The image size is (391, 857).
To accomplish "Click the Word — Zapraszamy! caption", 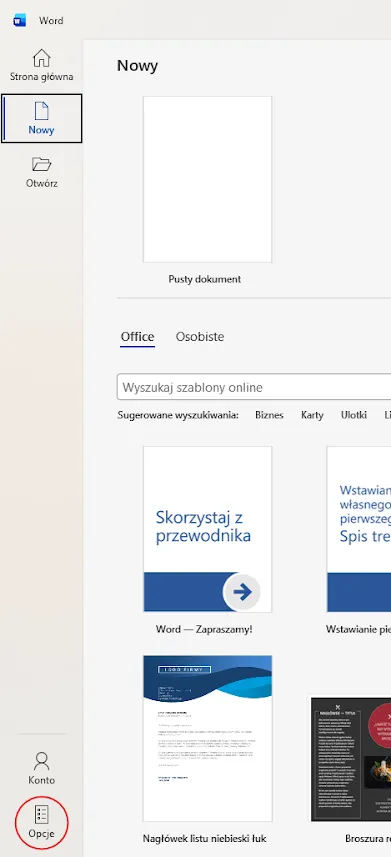I will 204,629.
